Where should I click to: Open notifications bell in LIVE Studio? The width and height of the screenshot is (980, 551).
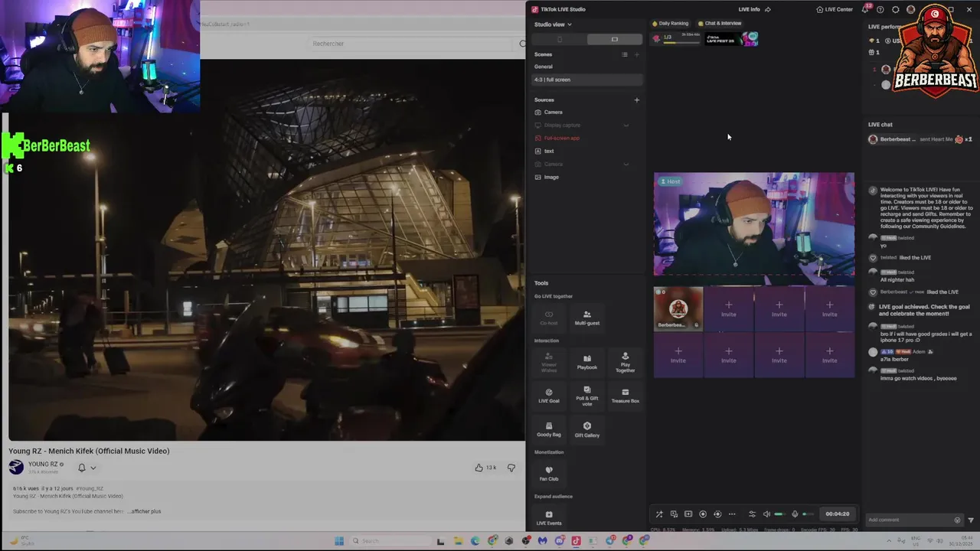(865, 9)
